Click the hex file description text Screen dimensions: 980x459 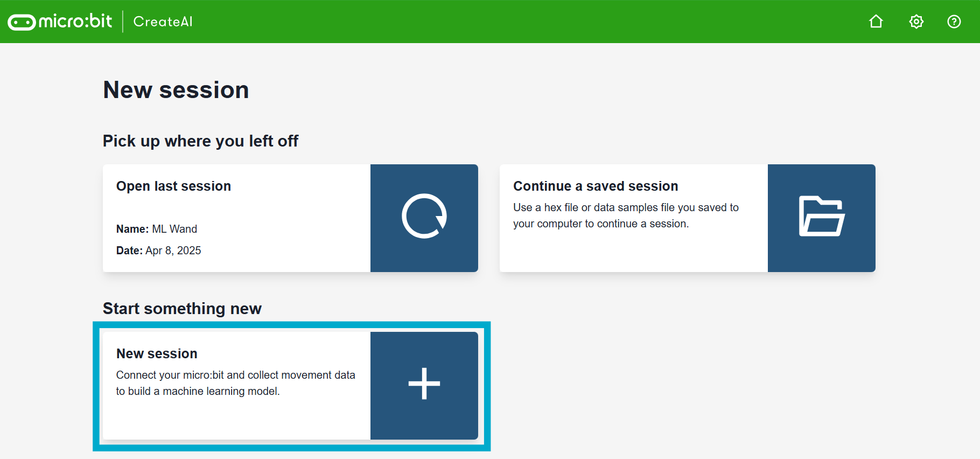[626, 215]
